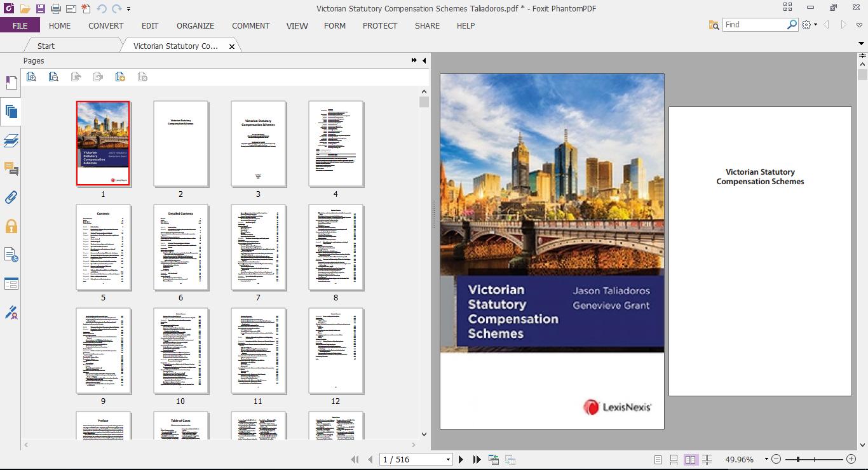Open the SHARE ribbon tab
The image size is (868, 470).
(x=427, y=25)
